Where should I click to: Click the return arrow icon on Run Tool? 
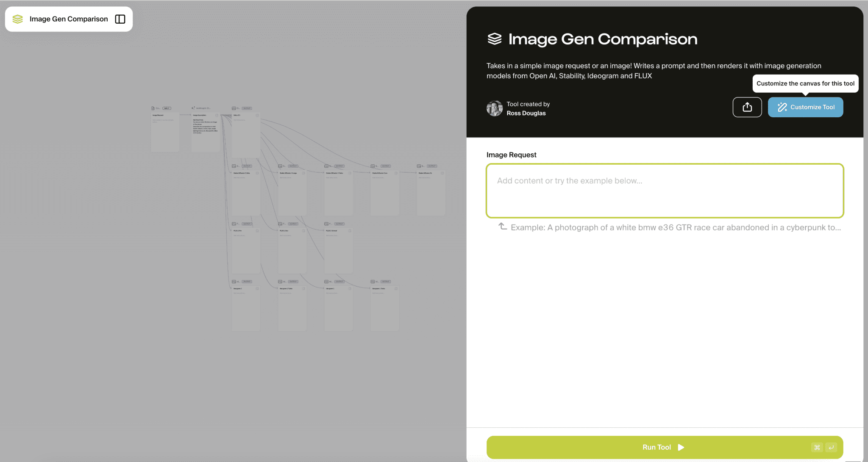[x=832, y=447]
